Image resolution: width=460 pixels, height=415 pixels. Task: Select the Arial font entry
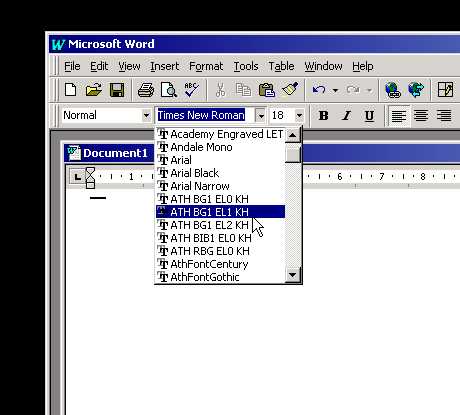[x=221, y=160]
